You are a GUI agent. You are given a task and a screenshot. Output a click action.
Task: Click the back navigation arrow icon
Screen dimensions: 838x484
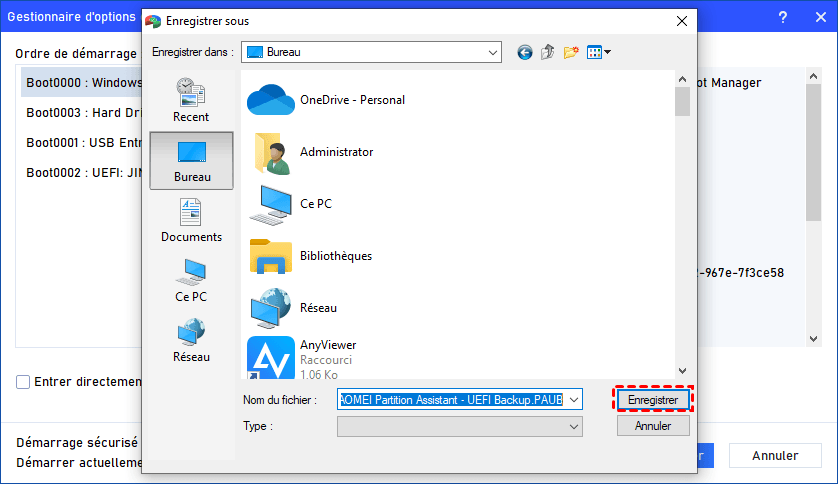pyautogui.click(x=524, y=52)
